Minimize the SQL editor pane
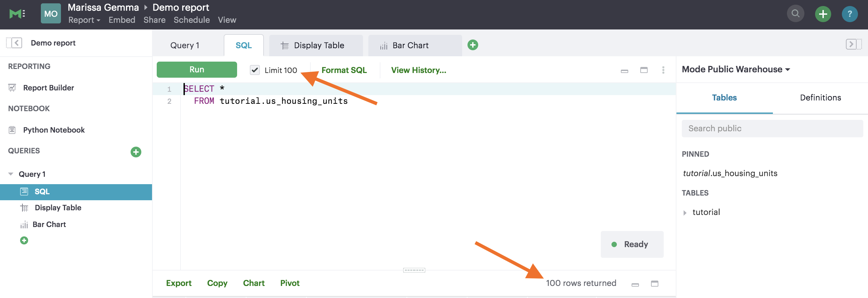 [625, 71]
